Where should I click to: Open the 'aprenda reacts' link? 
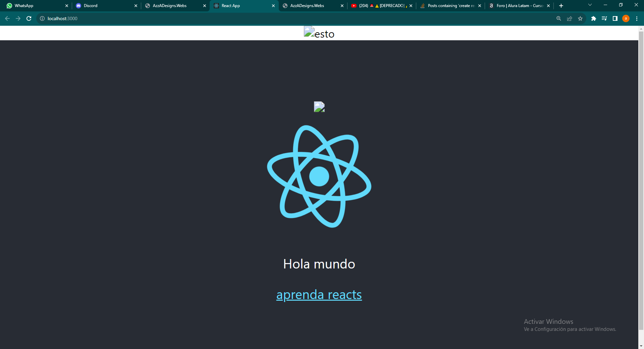click(319, 295)
